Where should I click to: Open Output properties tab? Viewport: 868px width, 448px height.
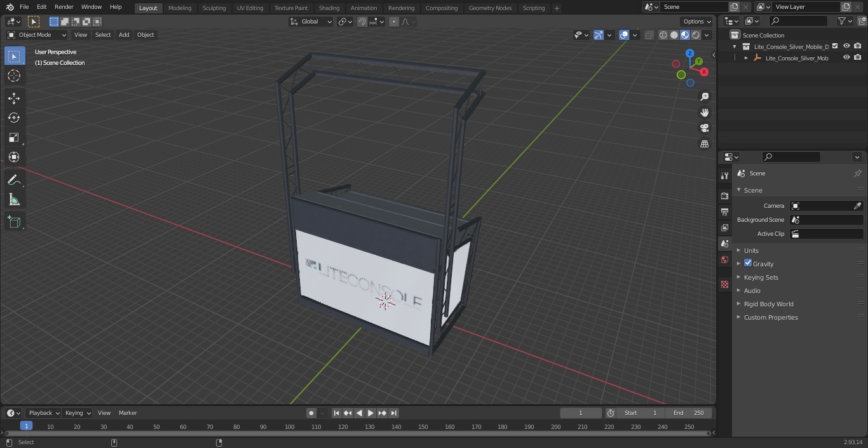click(724, 212)
